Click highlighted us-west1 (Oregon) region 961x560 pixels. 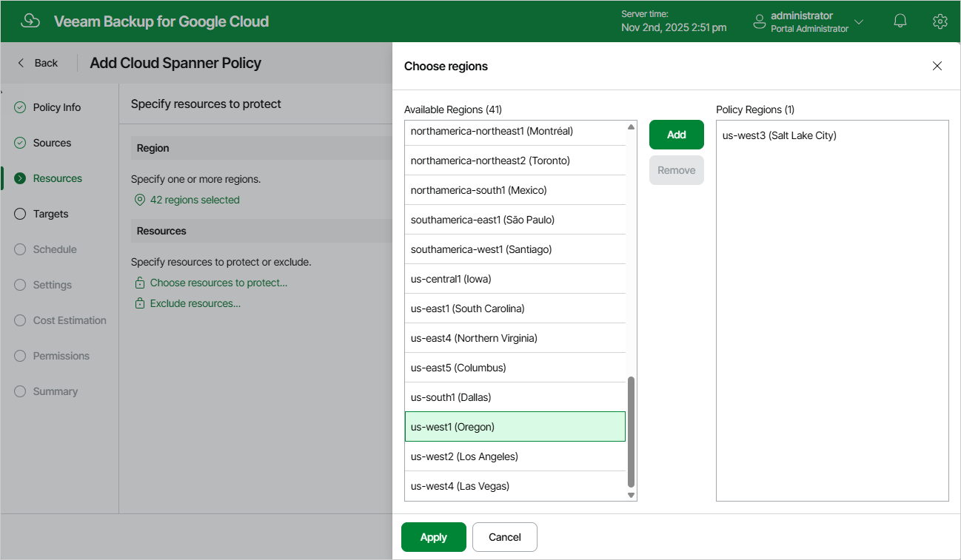coord(515,427)
